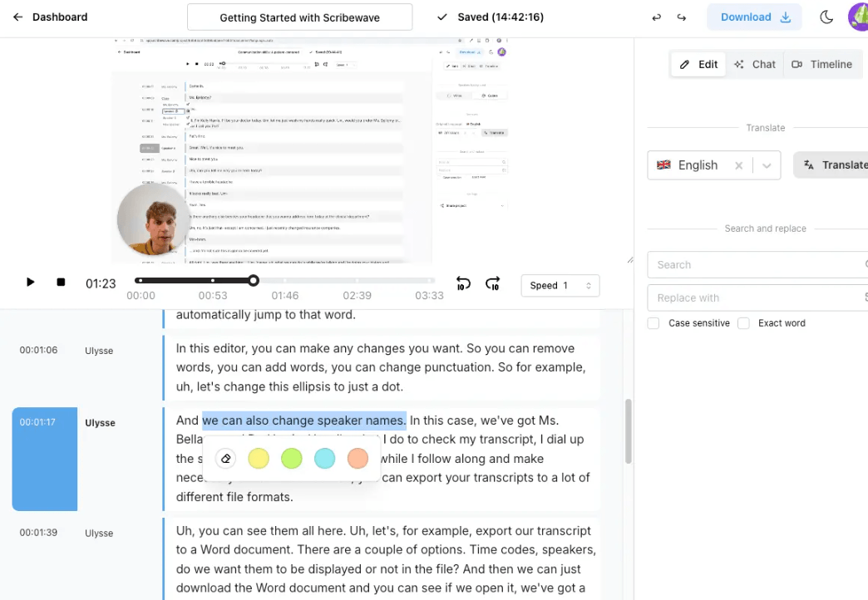Image resolution: width=868 pixels, height=600 pixels.
Task: Click speaker name Ulysse at 00:01:06
Action: click(99, 351)
